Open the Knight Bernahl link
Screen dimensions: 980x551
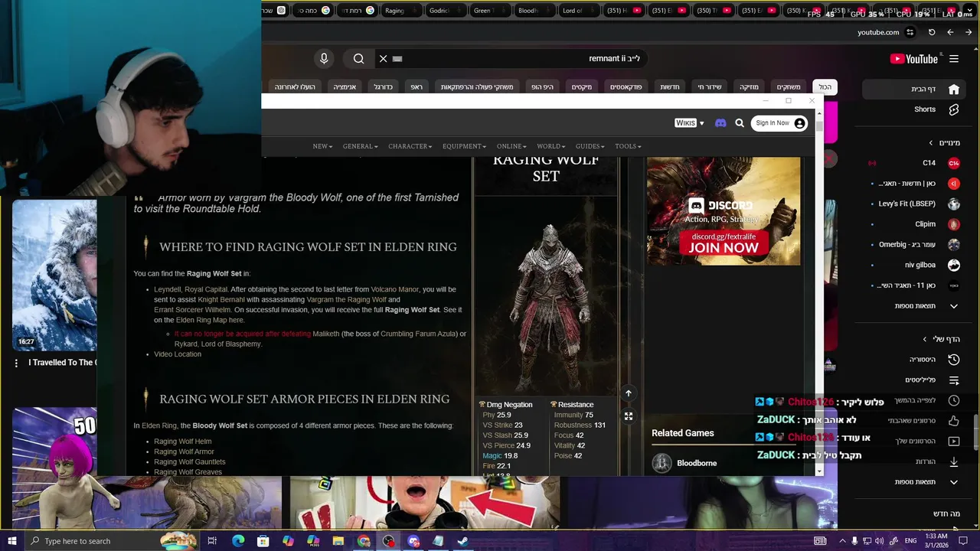tap(221, 299)
